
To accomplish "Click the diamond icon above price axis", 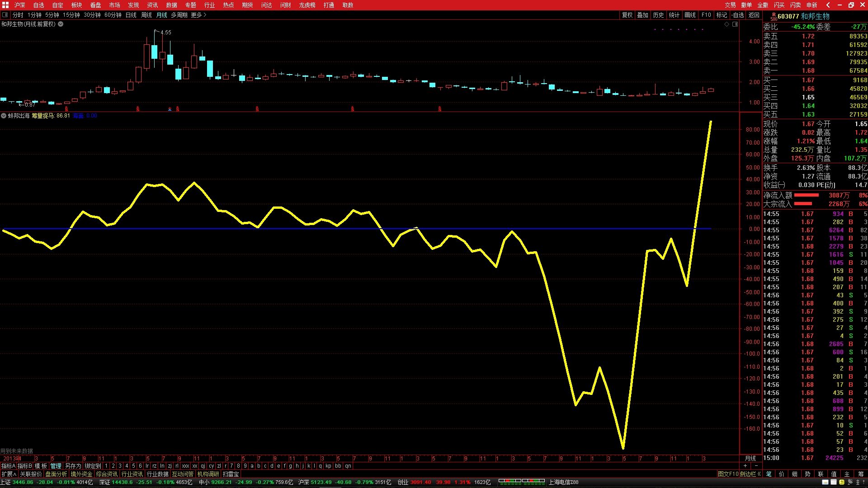I will coord(727,24).
